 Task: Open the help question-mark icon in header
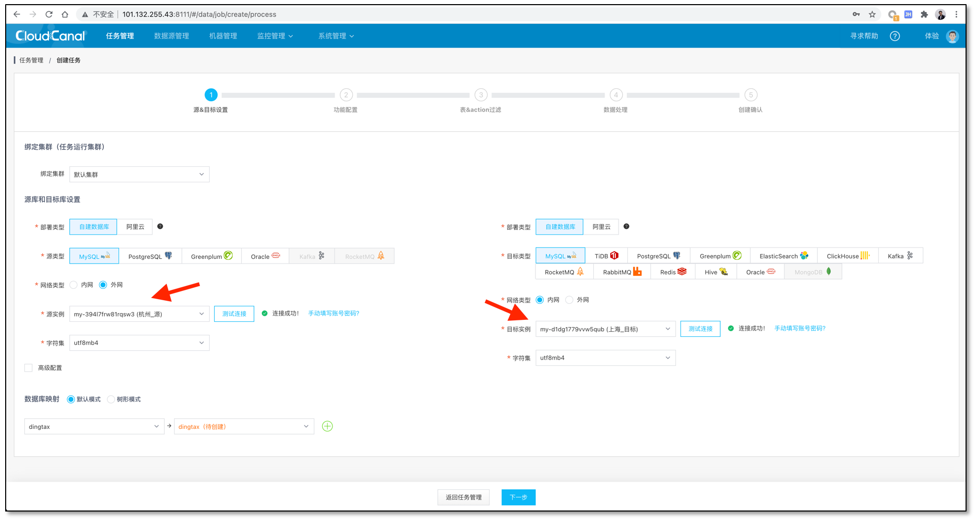tap(895, 36)
